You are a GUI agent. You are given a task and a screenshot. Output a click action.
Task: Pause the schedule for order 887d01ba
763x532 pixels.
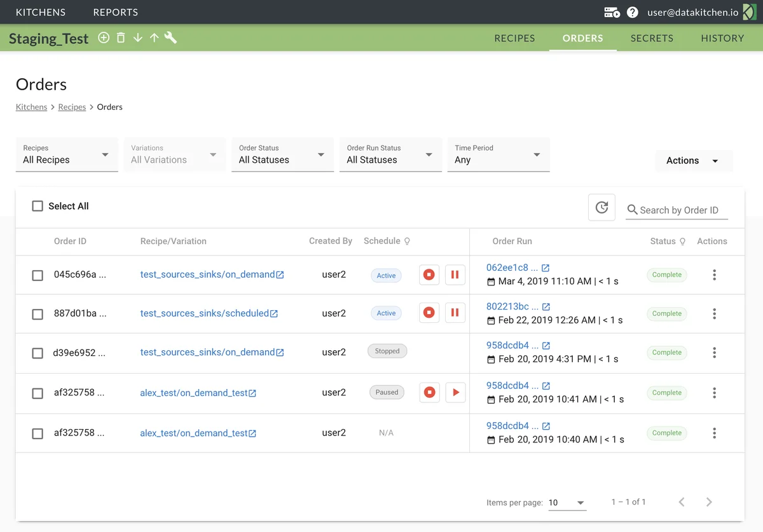[x=455, y=313]
